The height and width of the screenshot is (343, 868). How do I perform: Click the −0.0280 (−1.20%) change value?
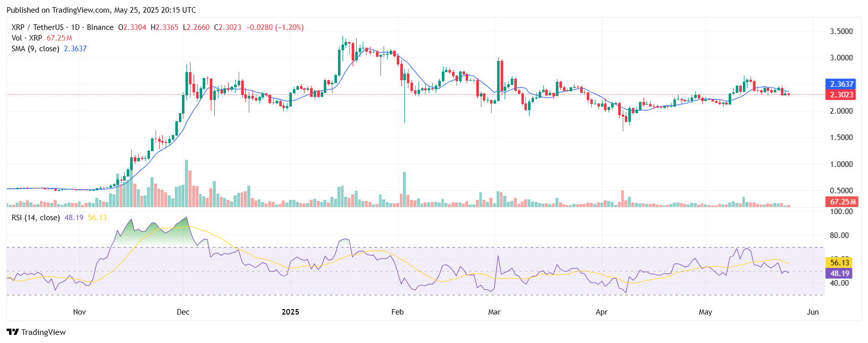coord(275,27)
